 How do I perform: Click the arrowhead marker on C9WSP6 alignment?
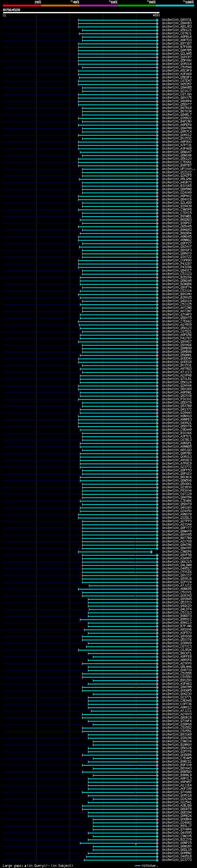point(152,552)
